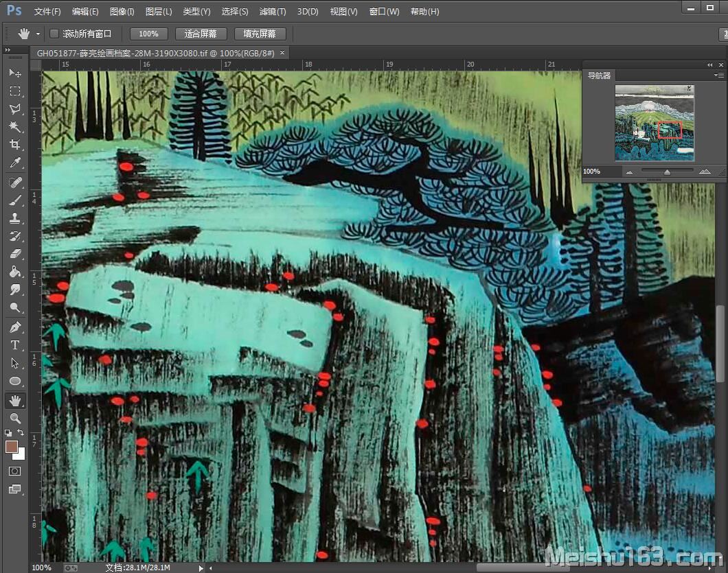Open the 选择(S) menu
The width and height of the screenshot is (728, 573).
(x=235, y=11)
